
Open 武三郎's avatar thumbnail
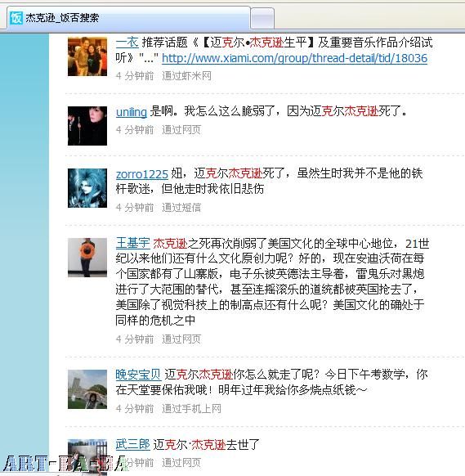(x=87, y=457)
